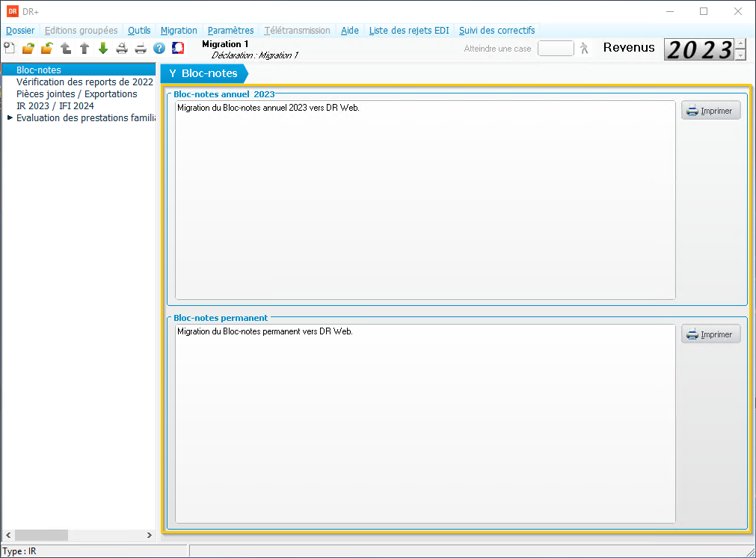The width and height of the screenshot is (756, 558).
Task: Open the Dossier menu
Action: coord(20,31)
